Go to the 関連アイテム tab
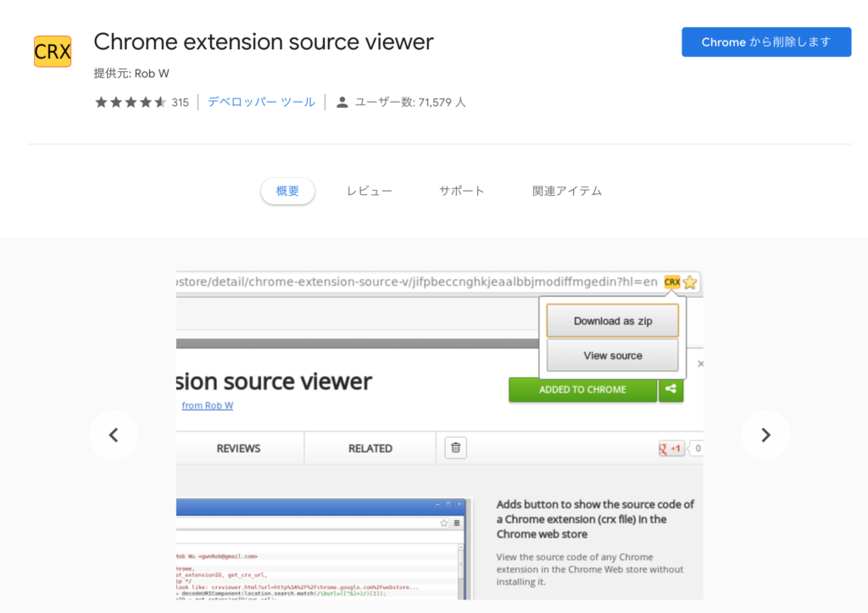 [x=567, y=191]
